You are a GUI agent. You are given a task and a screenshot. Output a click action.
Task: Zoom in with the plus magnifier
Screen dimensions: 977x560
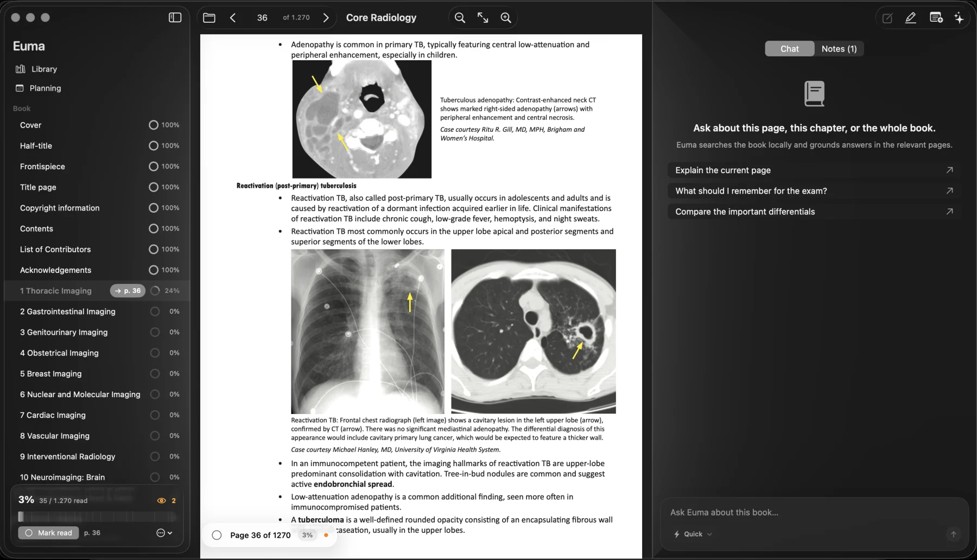(506, 18)
